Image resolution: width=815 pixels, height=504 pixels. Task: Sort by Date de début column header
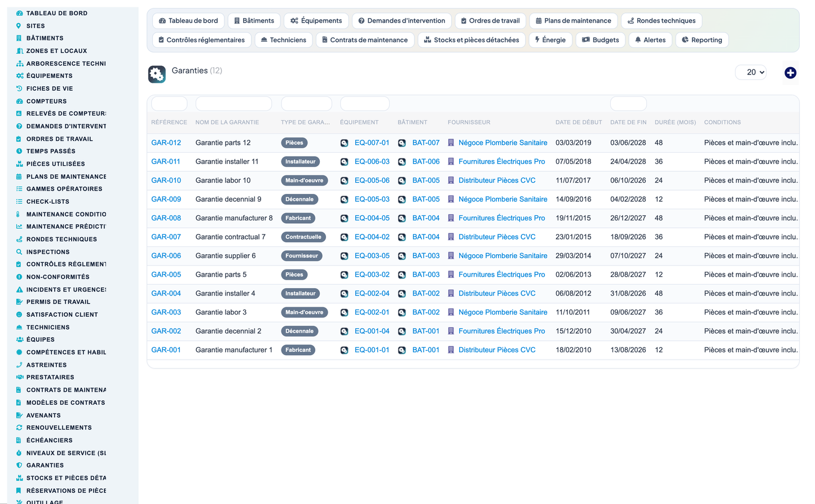click(x=579, y=122)
